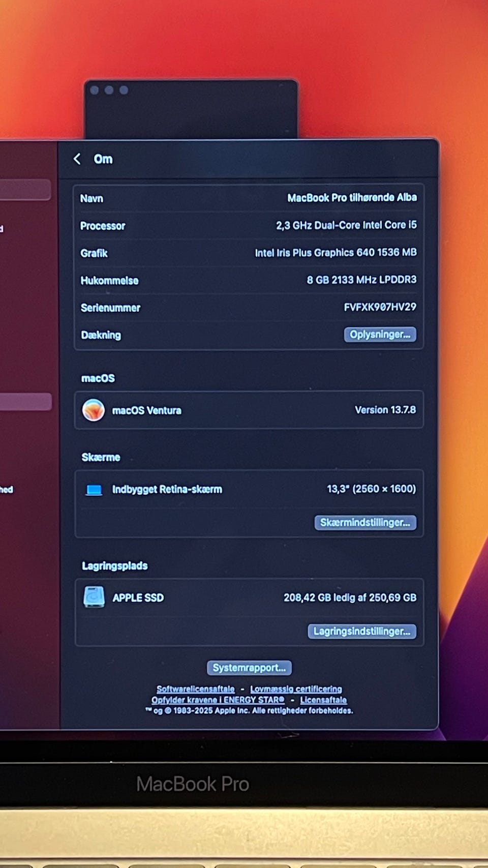Viewport: 488px width, 868px height.
Task: Click the built-in Retina display icon
Action: point(94,490)
